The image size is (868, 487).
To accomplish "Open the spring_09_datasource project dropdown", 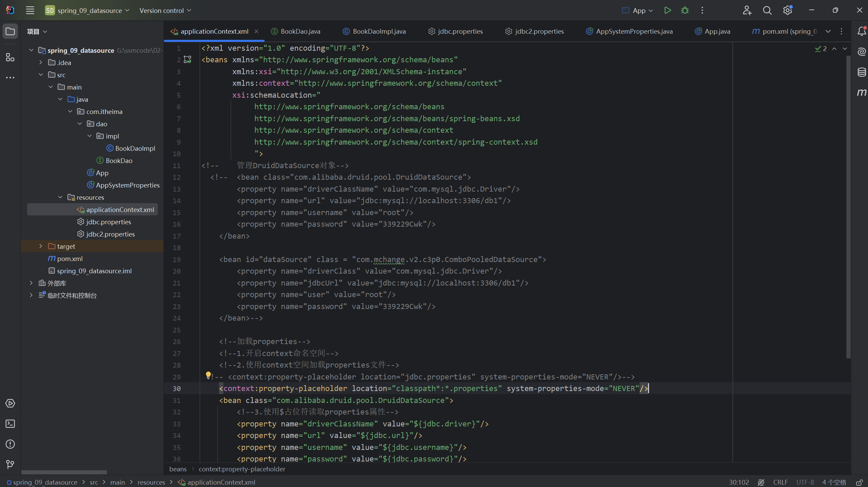I will pos(88,10).
